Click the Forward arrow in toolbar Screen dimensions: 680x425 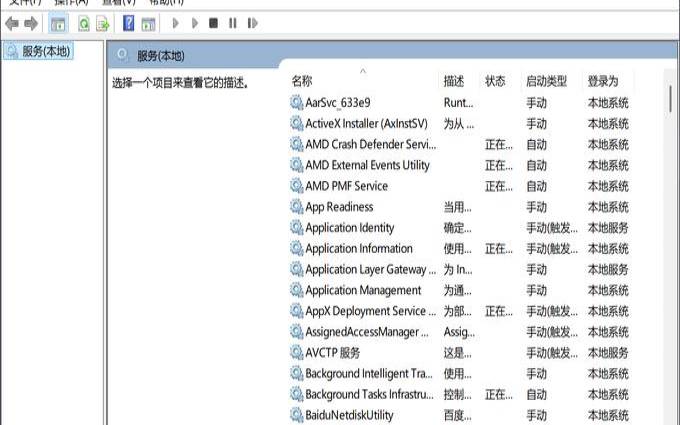click(31, 23)
